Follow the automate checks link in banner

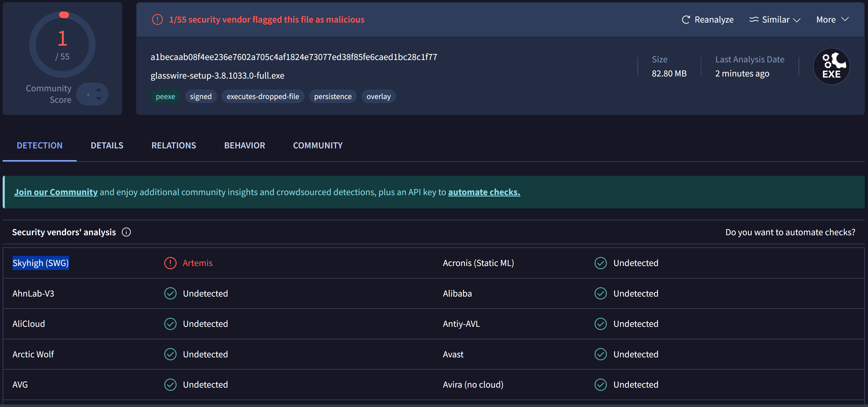point(484,192)
